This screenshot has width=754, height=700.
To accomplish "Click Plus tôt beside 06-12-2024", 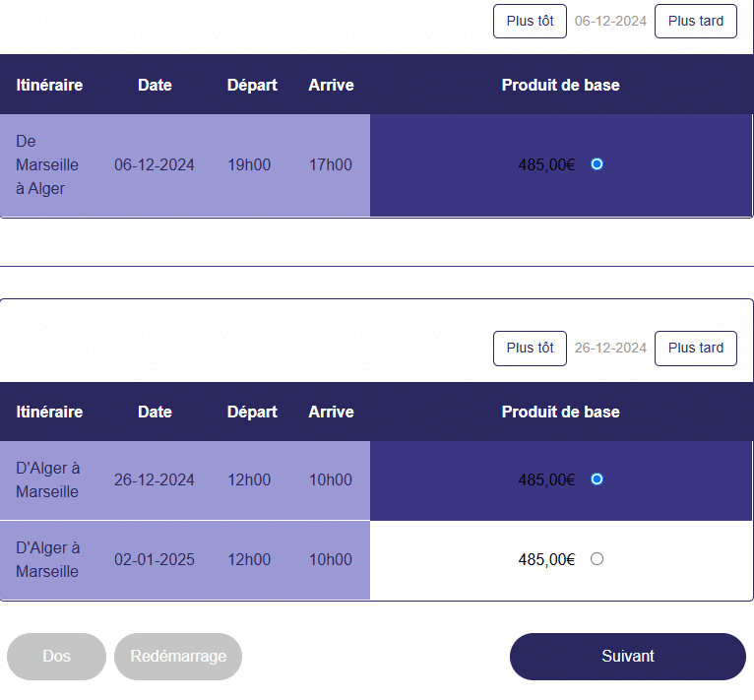I will 530,22.
